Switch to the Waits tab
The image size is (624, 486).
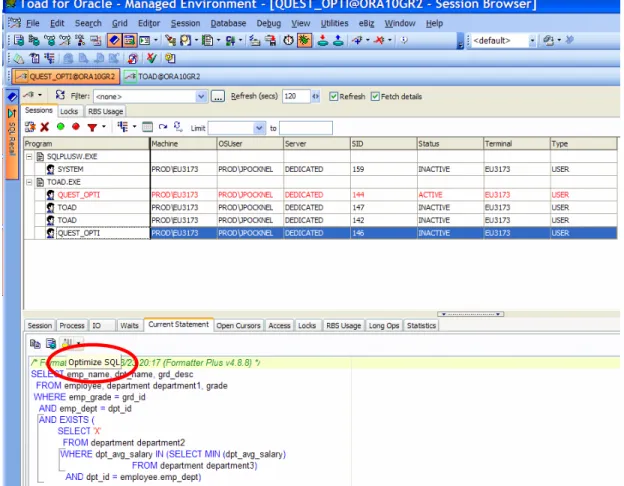pyautogui.click(x=129, y=326)
